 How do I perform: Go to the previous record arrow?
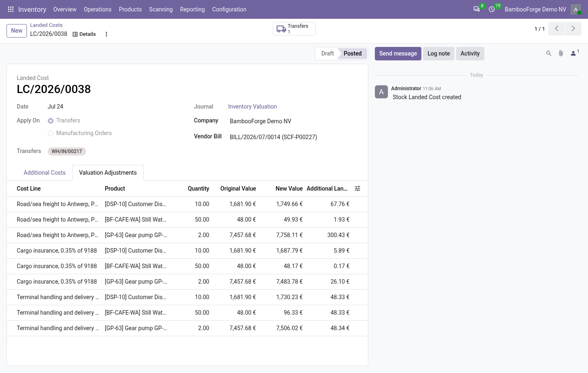pos(557,29)
